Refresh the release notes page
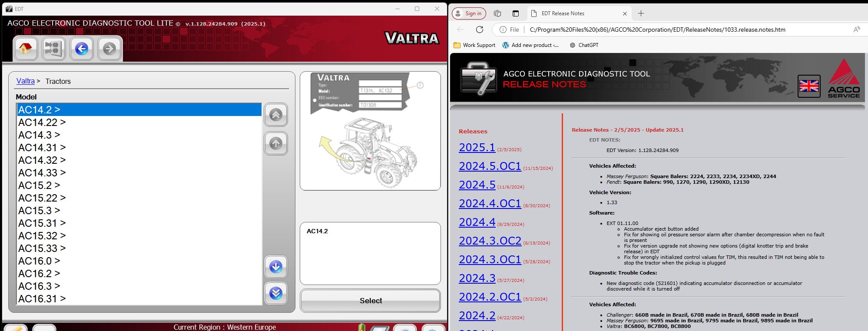The width and height of the screenshot is (868, 331). pos(480,30)
